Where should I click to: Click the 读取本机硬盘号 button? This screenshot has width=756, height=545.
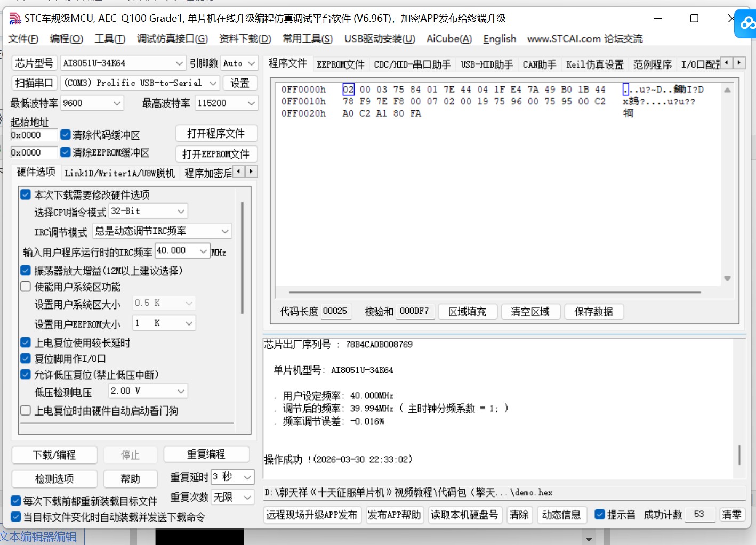(x=465, y=515)
